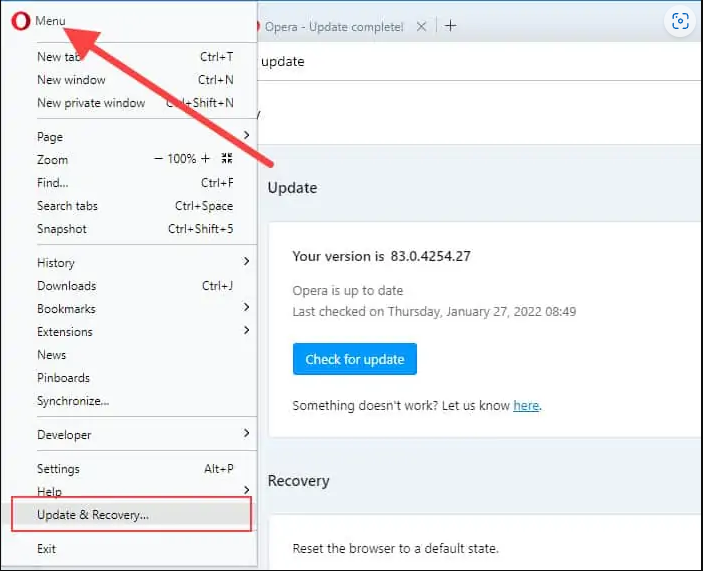Click the Check for update button
This screenshot has width=703, height=571.
pyautogui.click(x=355, y=359)
